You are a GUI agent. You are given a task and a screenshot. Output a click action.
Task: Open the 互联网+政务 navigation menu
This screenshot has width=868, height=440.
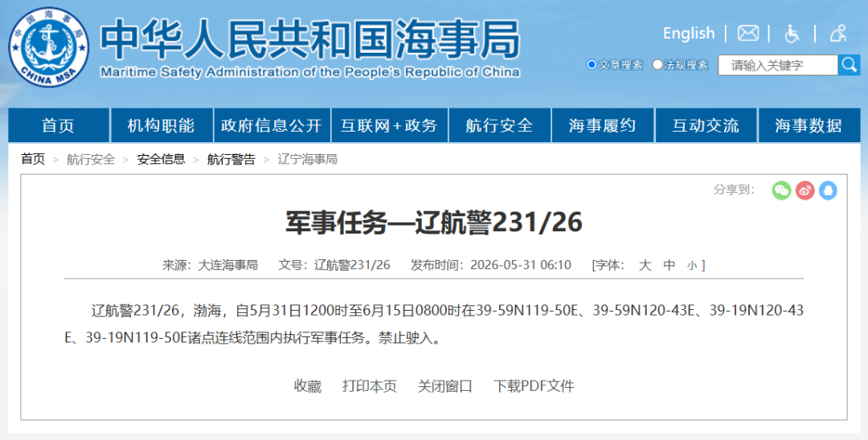pyautogui.click(x=390, y=125)
